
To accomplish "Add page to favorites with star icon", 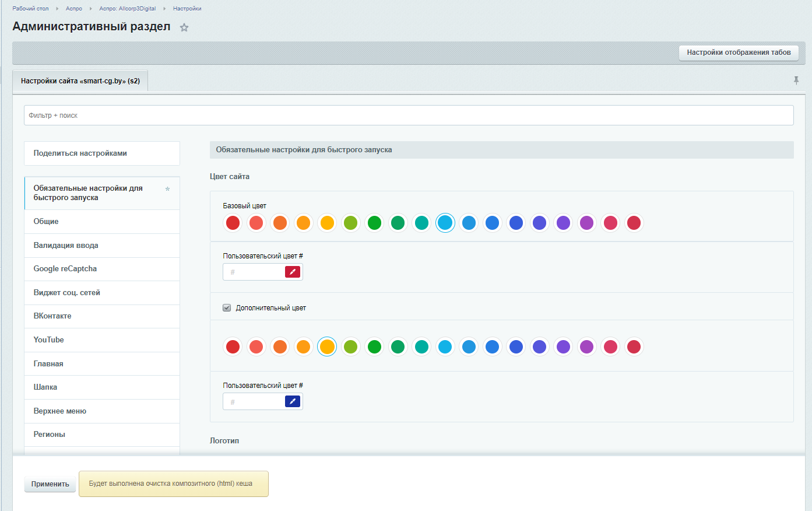I will (184, 27).
